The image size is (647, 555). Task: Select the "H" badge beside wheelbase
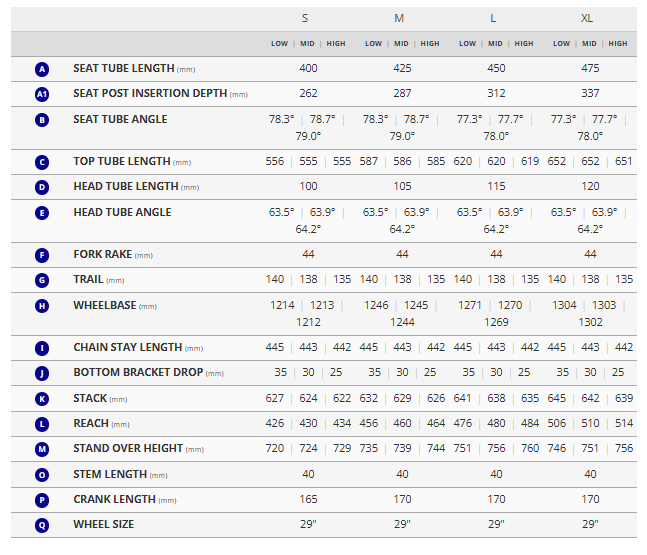click(x=42, y=306)
